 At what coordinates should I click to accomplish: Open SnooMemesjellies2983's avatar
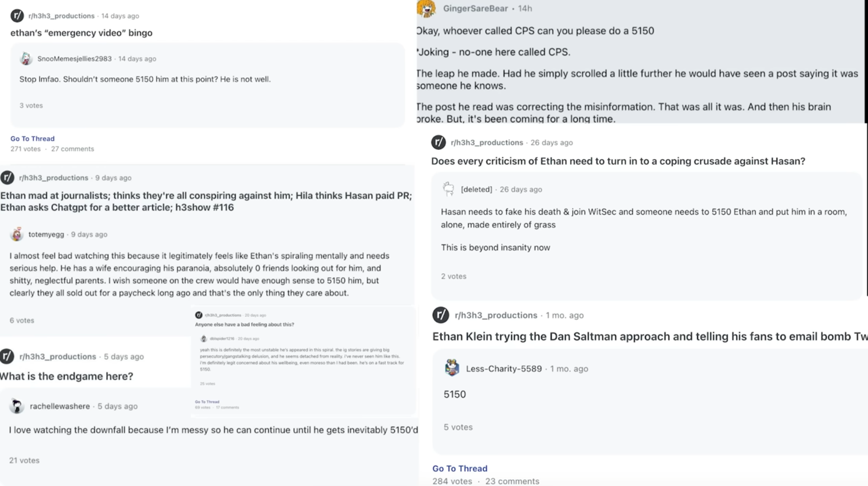(26, 58)
